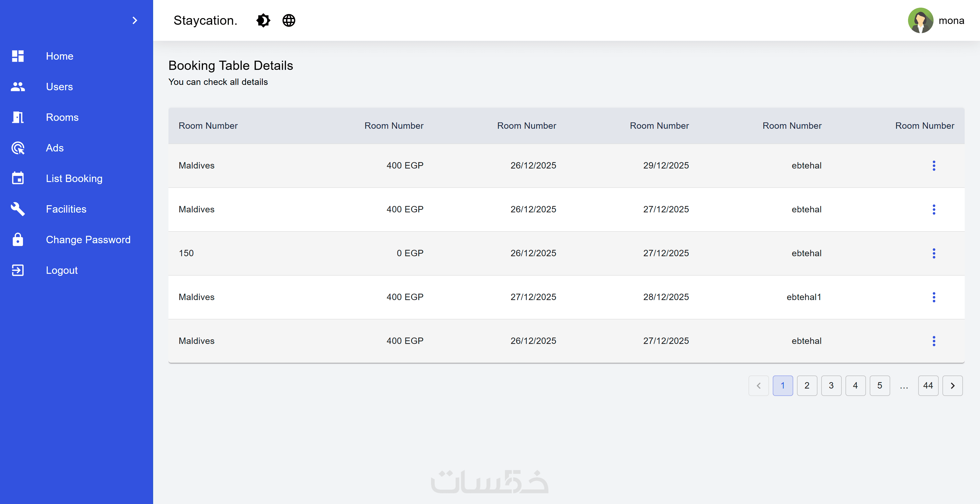Open actions menu for the 150 room row

coord(934,253)
